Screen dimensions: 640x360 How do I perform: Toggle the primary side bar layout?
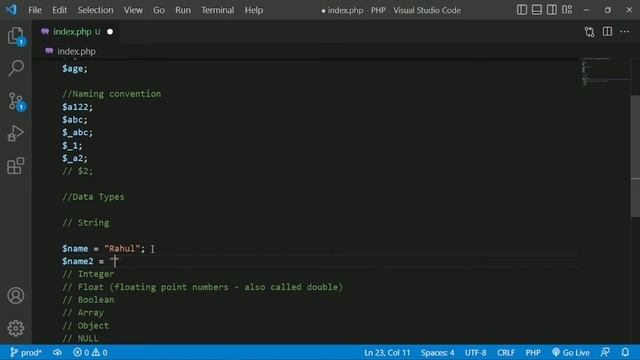click(522, 10)
